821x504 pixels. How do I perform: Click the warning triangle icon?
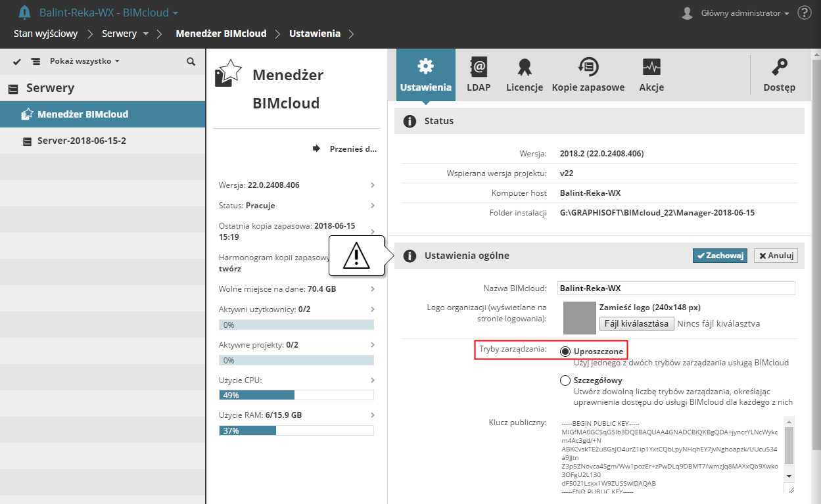click(x=356, y=255)
